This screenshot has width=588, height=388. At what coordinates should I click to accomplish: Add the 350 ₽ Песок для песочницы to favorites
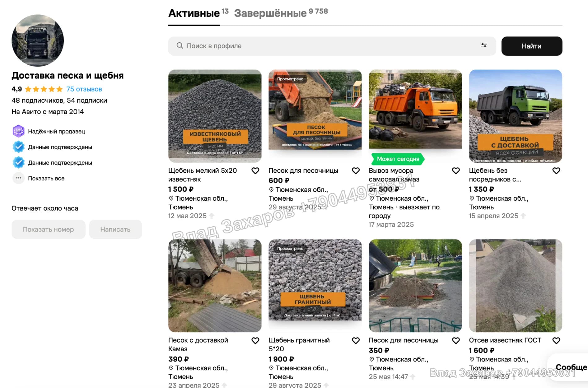456,340
